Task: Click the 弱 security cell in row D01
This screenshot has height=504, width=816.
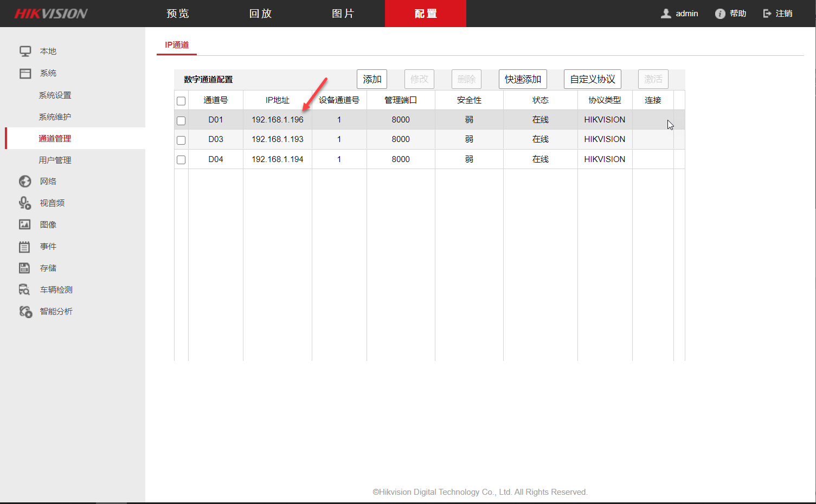Action: coord(469,120)
